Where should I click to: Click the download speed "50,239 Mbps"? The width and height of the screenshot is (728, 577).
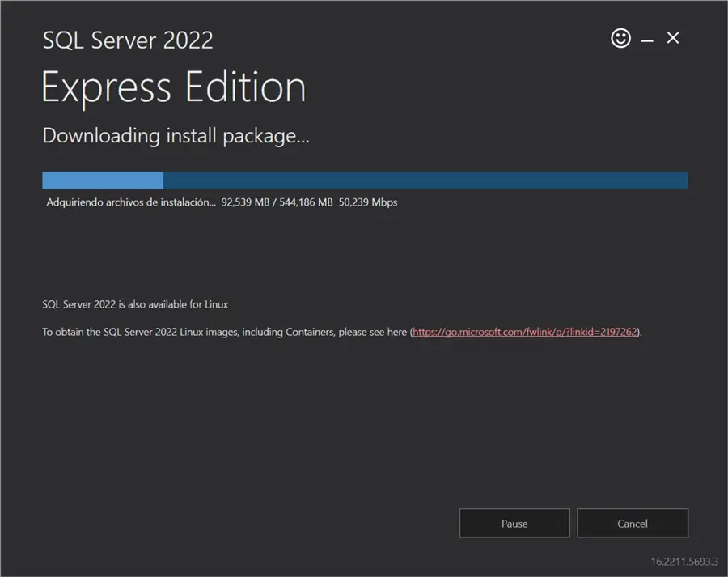coord(368,202)
